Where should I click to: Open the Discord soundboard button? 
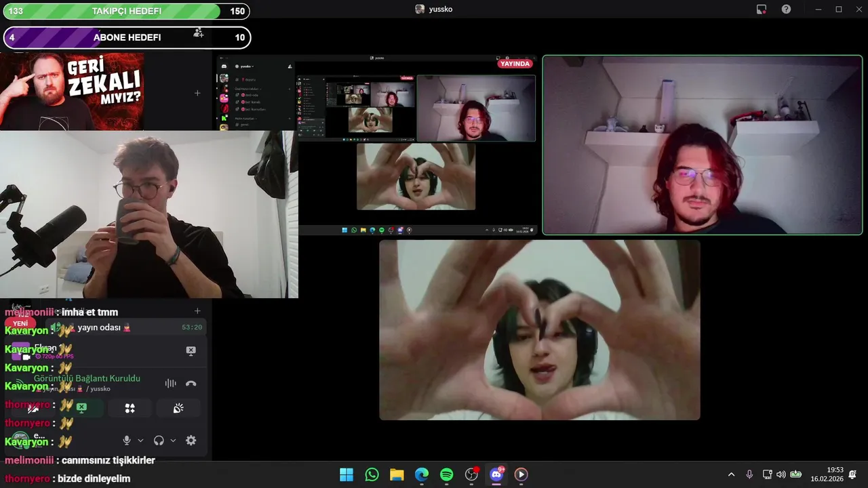[178, 408]
